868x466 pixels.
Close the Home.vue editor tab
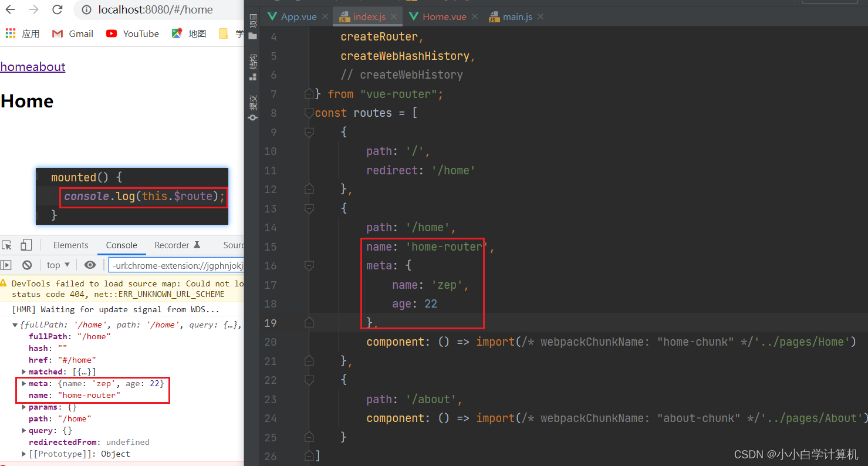pyautogui.click(x=475, y=16)
